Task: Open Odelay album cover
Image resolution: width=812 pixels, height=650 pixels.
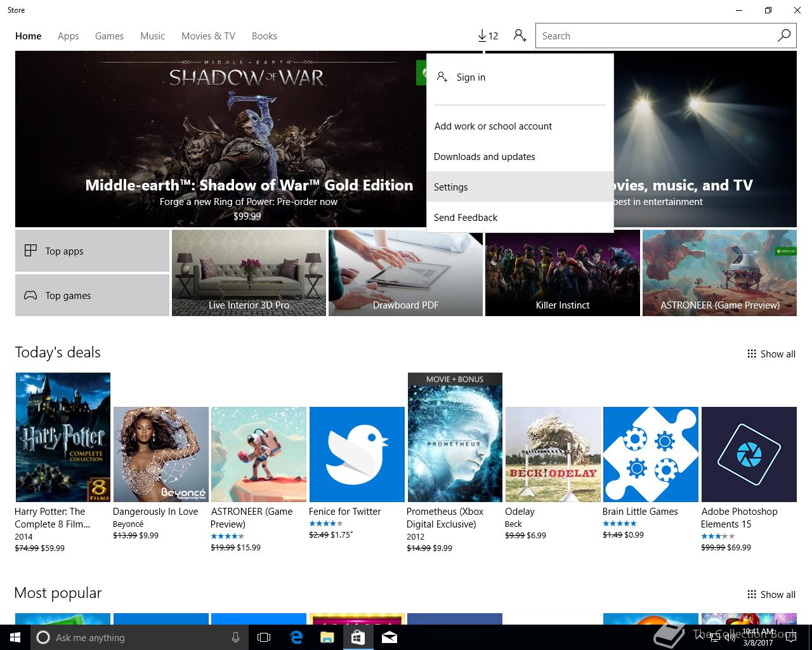Action: tap(553, 454)
